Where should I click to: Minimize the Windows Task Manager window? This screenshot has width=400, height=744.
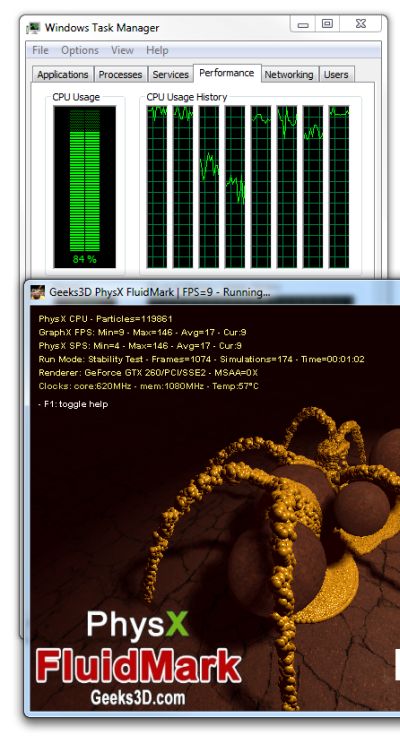click(304, 24)
